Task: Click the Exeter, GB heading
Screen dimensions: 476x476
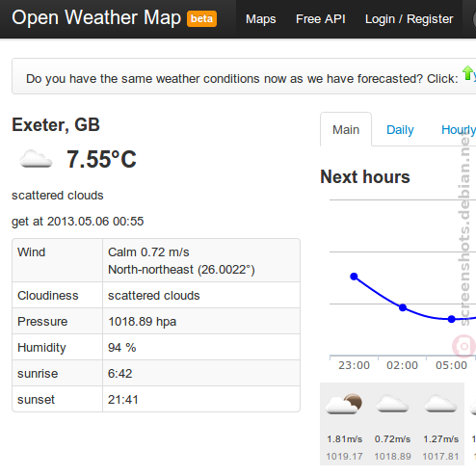Action: tap(56, 124)
